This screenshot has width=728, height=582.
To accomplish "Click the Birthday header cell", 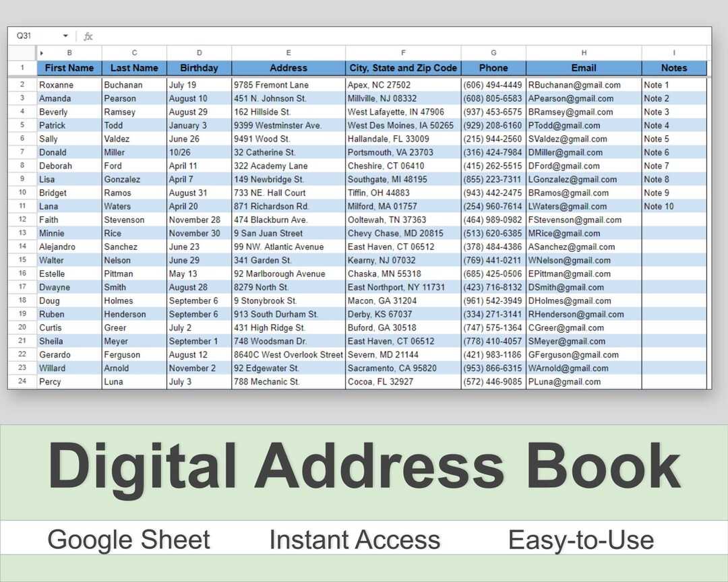I will (199, 68).
